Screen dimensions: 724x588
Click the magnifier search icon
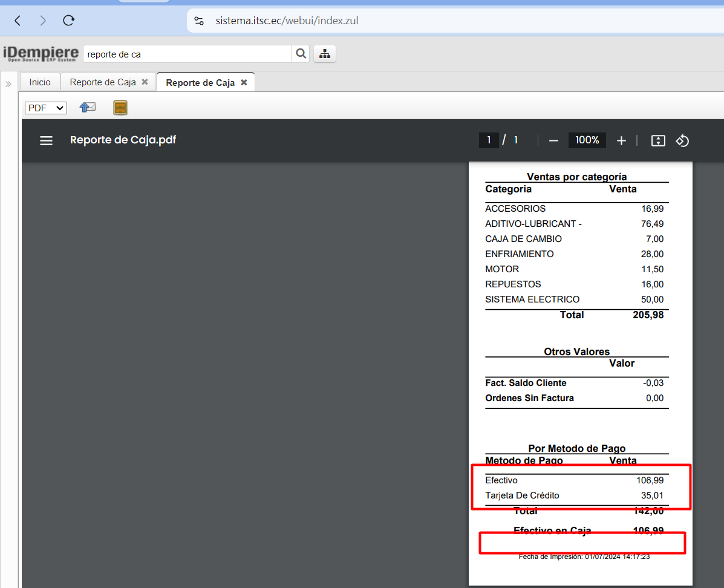point(301,54)
